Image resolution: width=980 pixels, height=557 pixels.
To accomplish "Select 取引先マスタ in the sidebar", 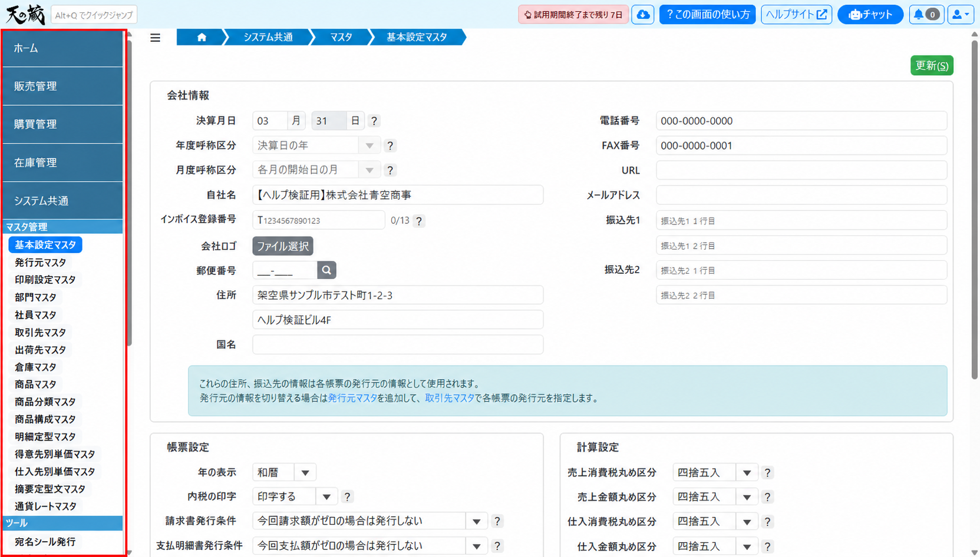I will [40, 333].
